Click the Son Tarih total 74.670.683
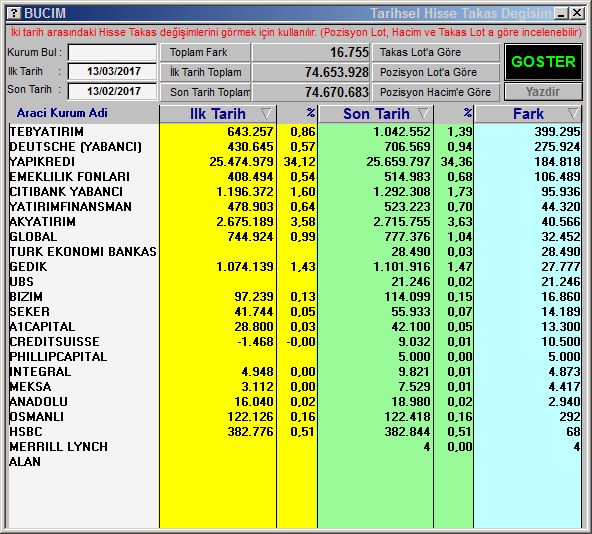 tap(337, 92)
